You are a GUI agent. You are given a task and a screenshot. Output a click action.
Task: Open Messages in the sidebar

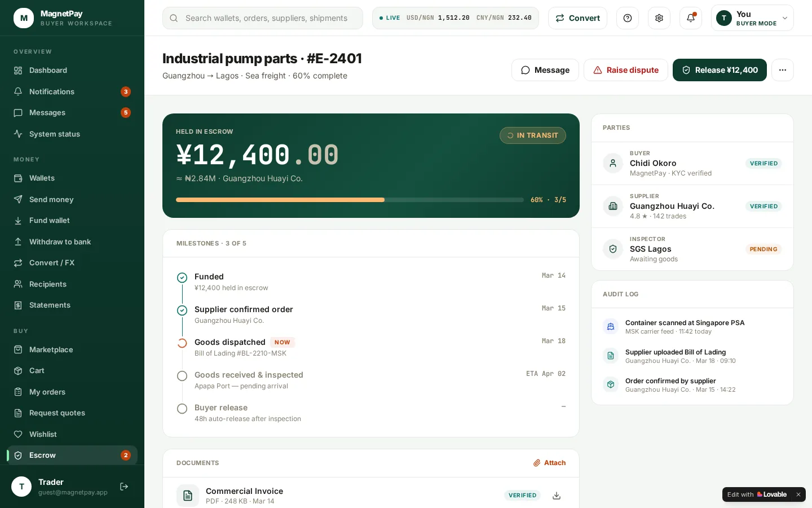tap(72, 113)
